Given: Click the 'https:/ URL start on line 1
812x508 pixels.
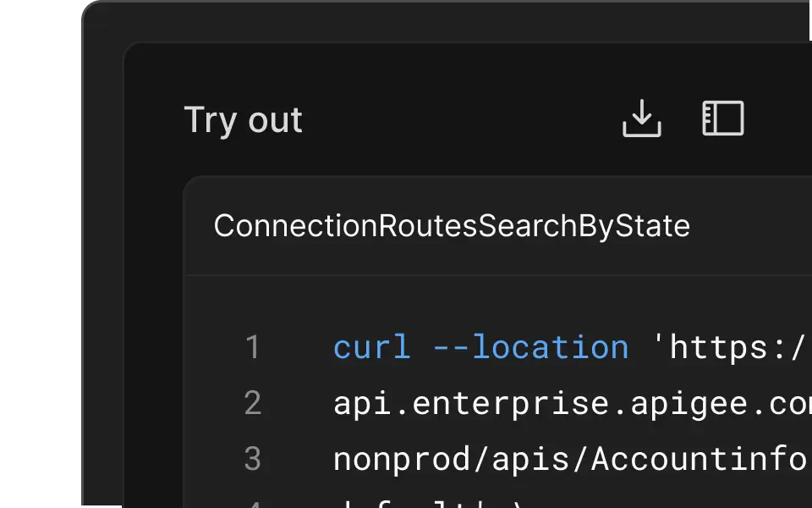Looking at the screenshot, I should [729, 347].
